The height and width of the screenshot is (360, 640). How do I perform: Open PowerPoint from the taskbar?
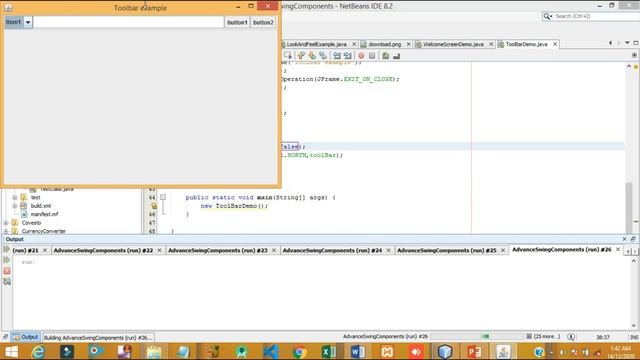474,351
